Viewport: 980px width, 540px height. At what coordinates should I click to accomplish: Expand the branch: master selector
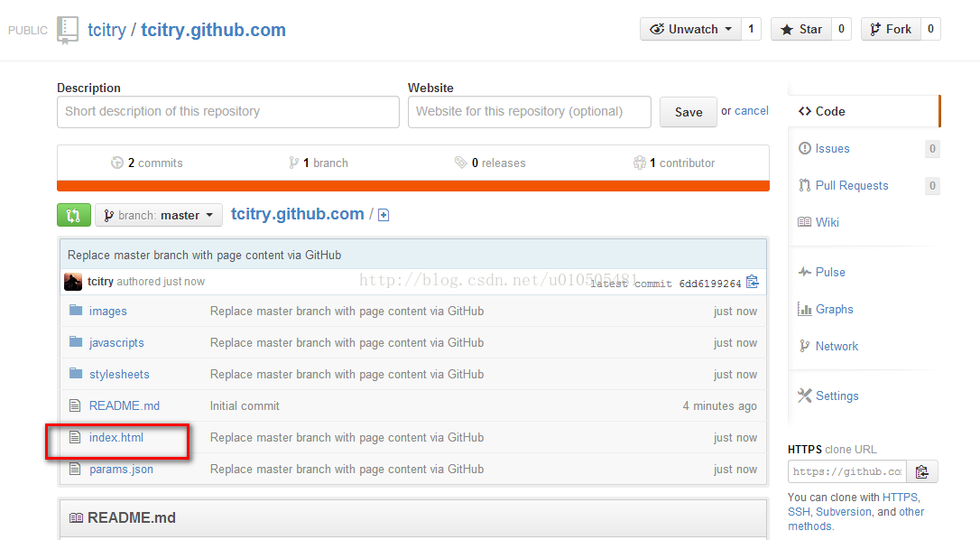pos(159,215)
